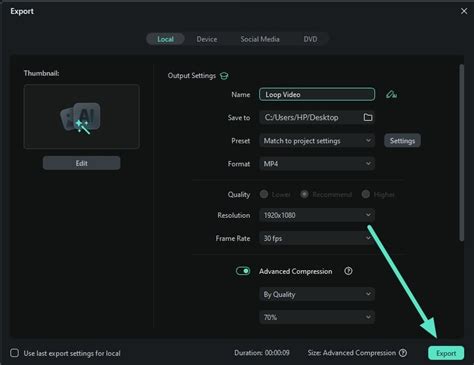Open the By Quality compression dropdown

(317, 294)
